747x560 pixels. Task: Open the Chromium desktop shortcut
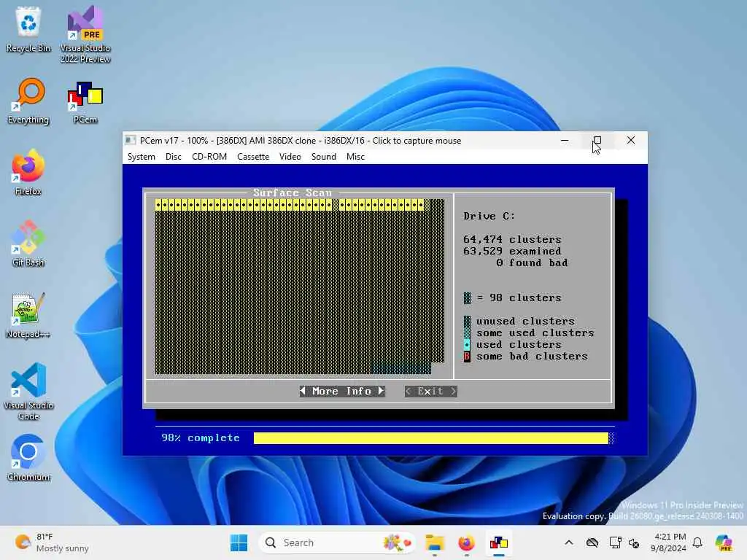tap(28, 458)
